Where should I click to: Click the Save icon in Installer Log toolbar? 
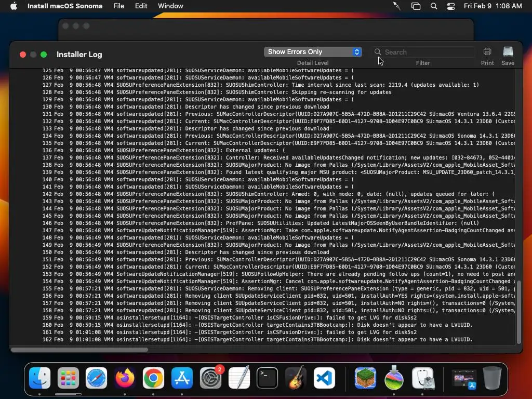pos(508,52)
